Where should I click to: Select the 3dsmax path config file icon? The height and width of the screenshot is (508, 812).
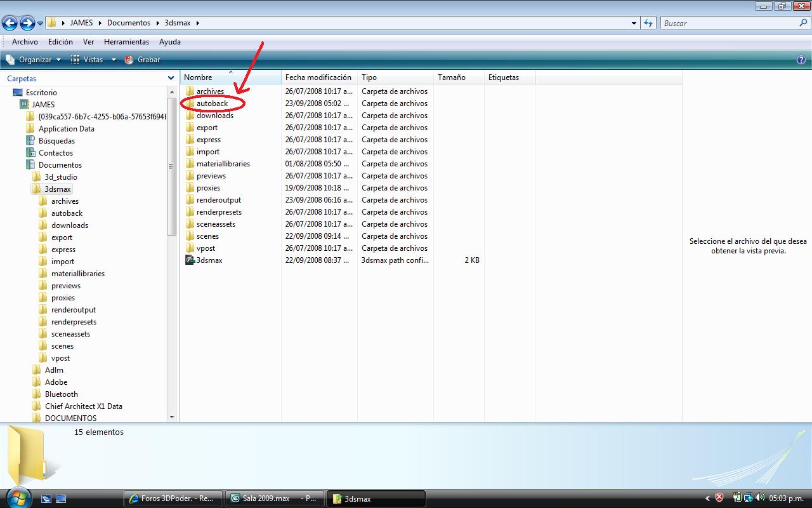(190, 260)
